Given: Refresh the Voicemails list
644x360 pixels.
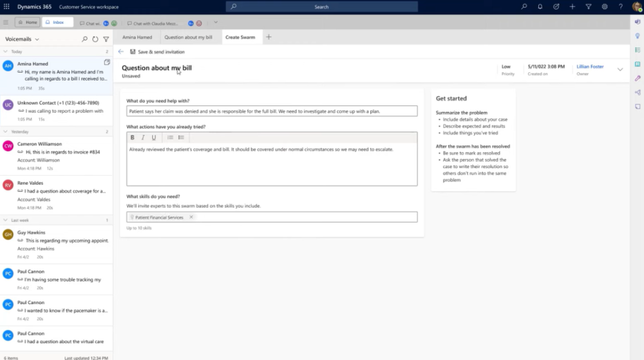Looking at the screenshot, I should (95, 39).
